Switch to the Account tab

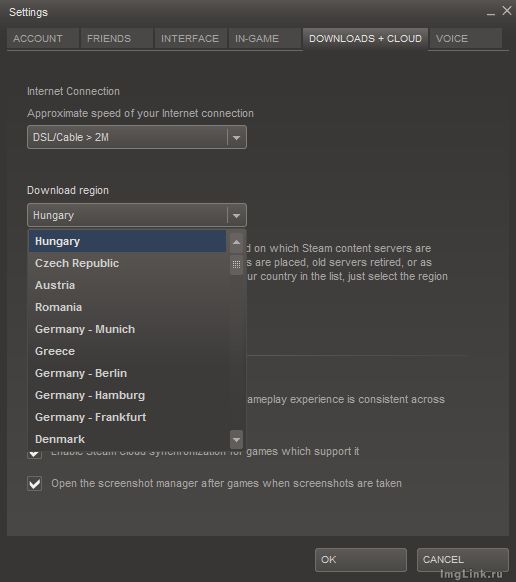43,39
